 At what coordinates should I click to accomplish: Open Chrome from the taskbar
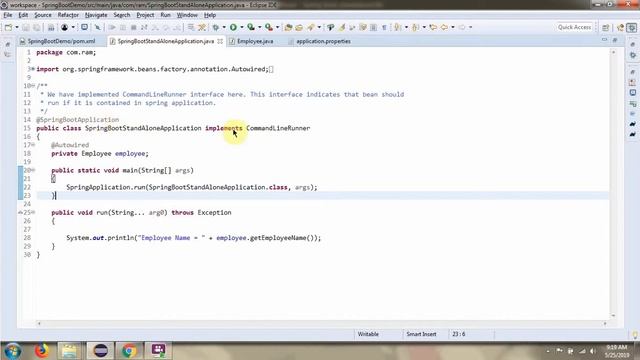[129, 351]
